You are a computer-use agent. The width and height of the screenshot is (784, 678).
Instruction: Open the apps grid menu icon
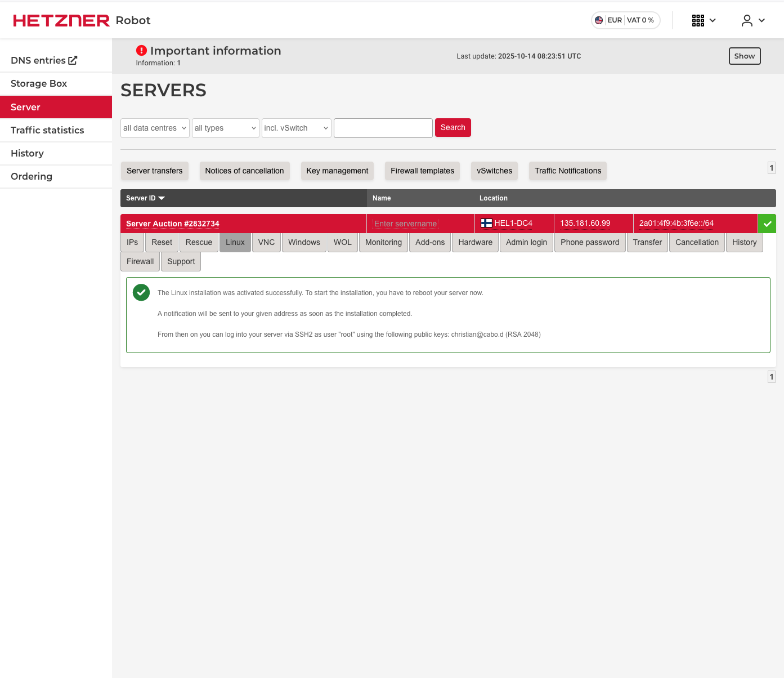point(698,20)
